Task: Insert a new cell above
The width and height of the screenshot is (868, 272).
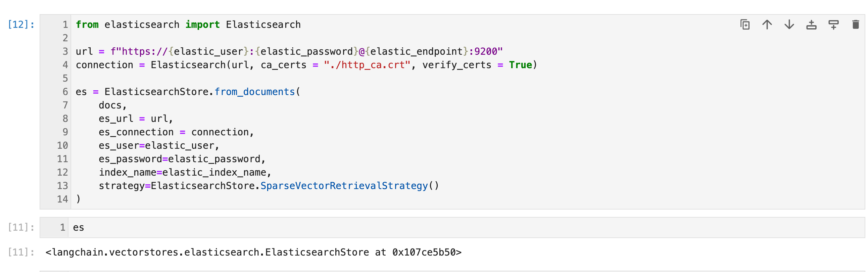Action: click(811, 24)
